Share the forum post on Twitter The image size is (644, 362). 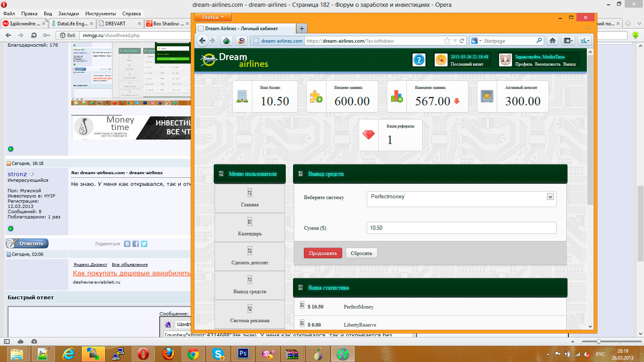pyautogui.click(x=144, y=244)
